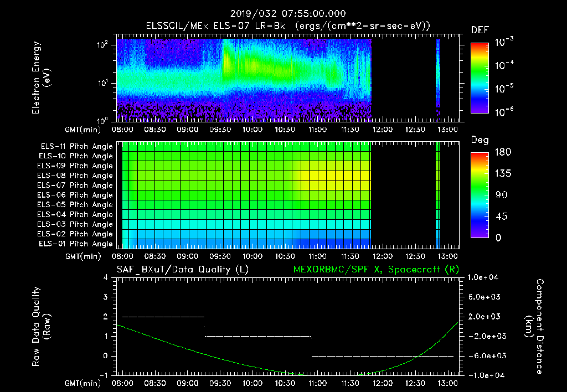Image resolution: width=567 pixels, height=392 pixels.
Task: Click the data quality level 2 line segment
Action: pos(163,317)
